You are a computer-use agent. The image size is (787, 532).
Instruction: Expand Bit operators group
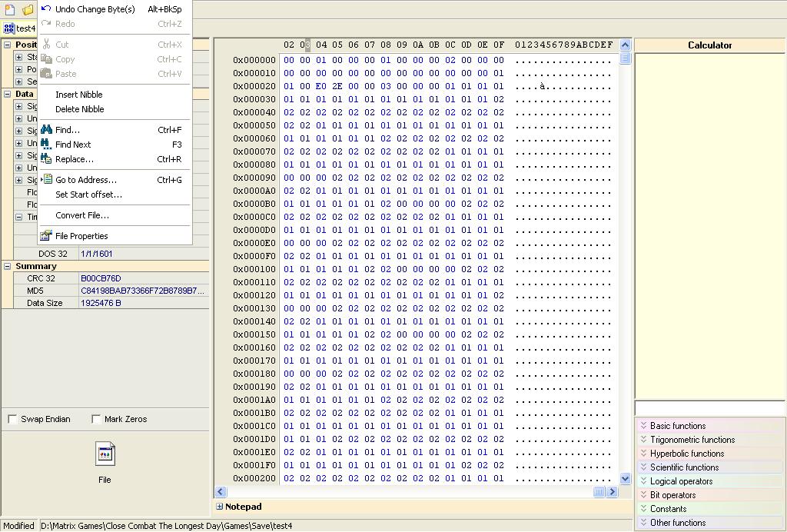coord(710,495)
